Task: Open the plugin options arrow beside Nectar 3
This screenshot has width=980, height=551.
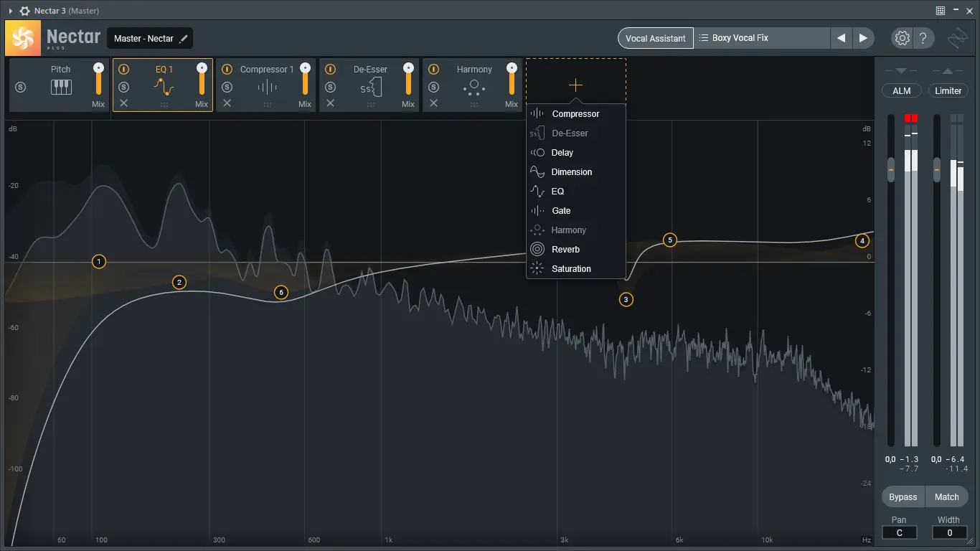Action: coord(11,11)
